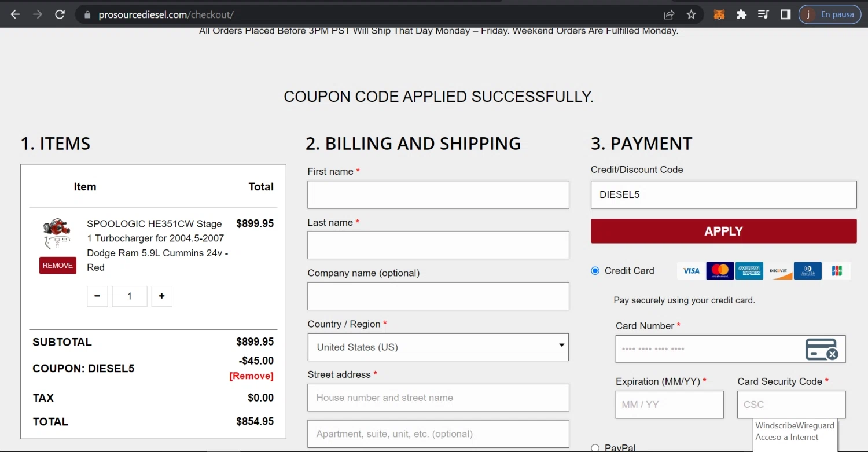Click the TAX value $0.00
The height and width of the screenshot is (452, 868).
(260, 398)
